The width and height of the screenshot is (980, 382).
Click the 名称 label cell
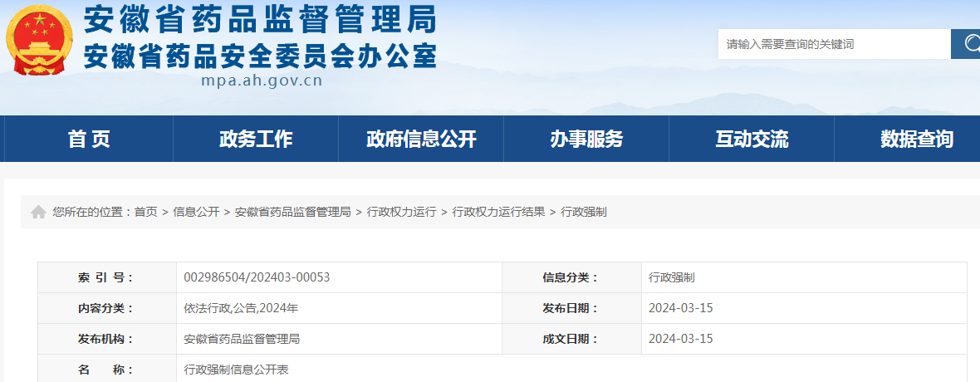(x=107, y=369)
